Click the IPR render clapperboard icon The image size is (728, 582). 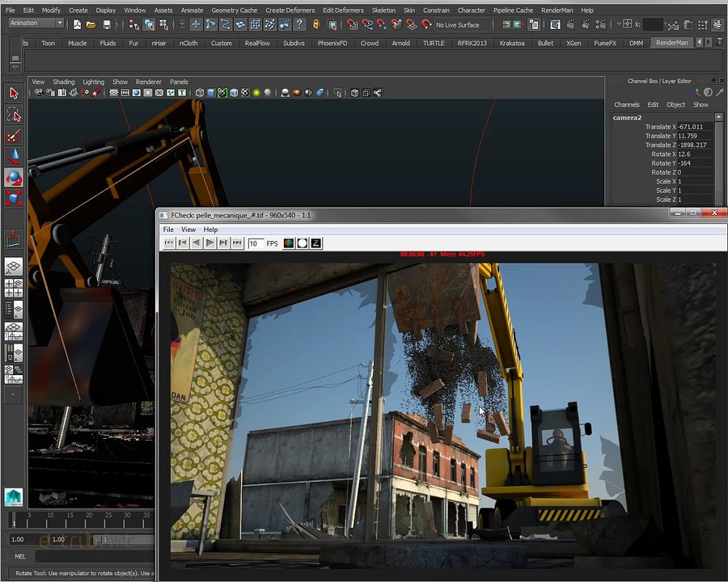(x=586, y=24)
